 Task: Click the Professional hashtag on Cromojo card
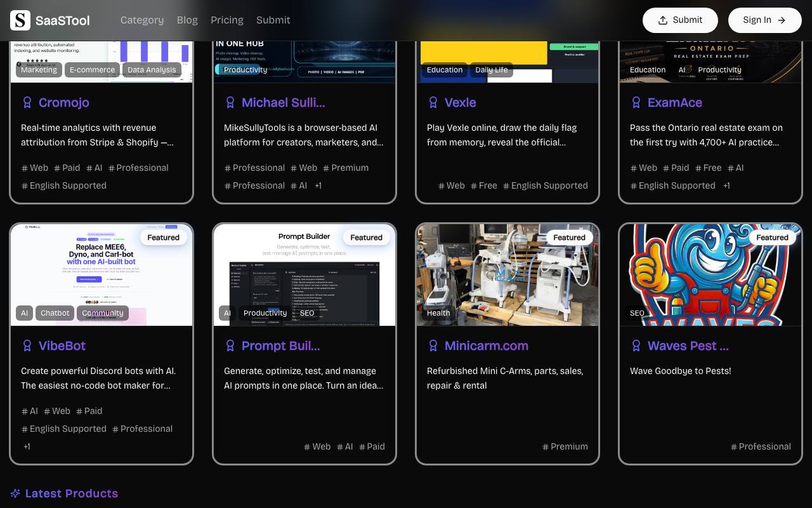138,168
